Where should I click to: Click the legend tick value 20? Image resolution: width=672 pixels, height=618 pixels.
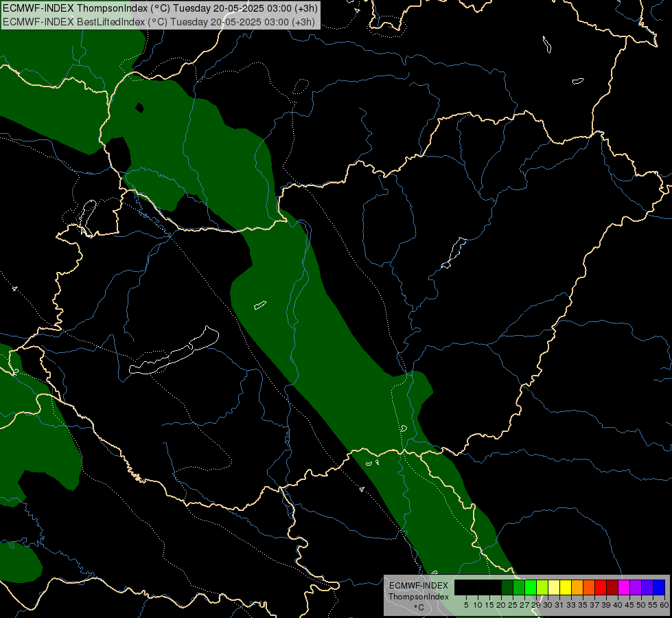[x=501, y=605]
